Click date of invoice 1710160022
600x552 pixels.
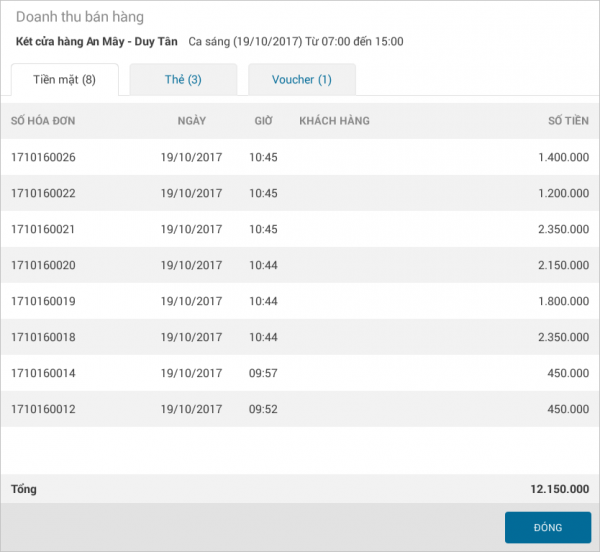point(191,193)
